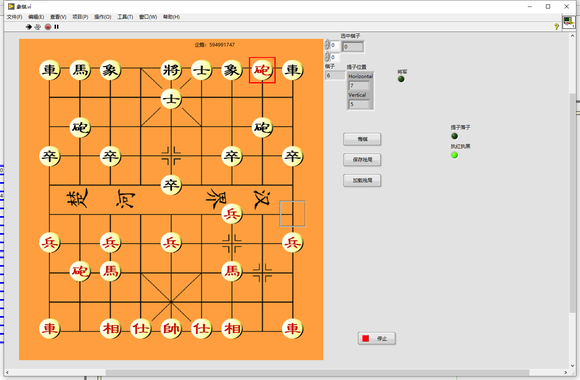Click the Run arrow in the toolbar
Image resolution: width=580 pixels, height=380 pixels.
(x=28, y=27)
